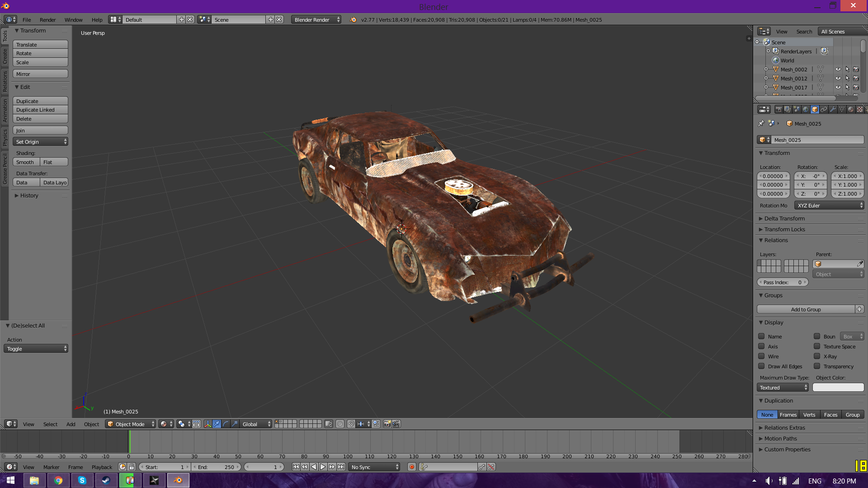Toggle the 3D manipulator axes icon
Screen dimensions: 868x488
point(208,424)
